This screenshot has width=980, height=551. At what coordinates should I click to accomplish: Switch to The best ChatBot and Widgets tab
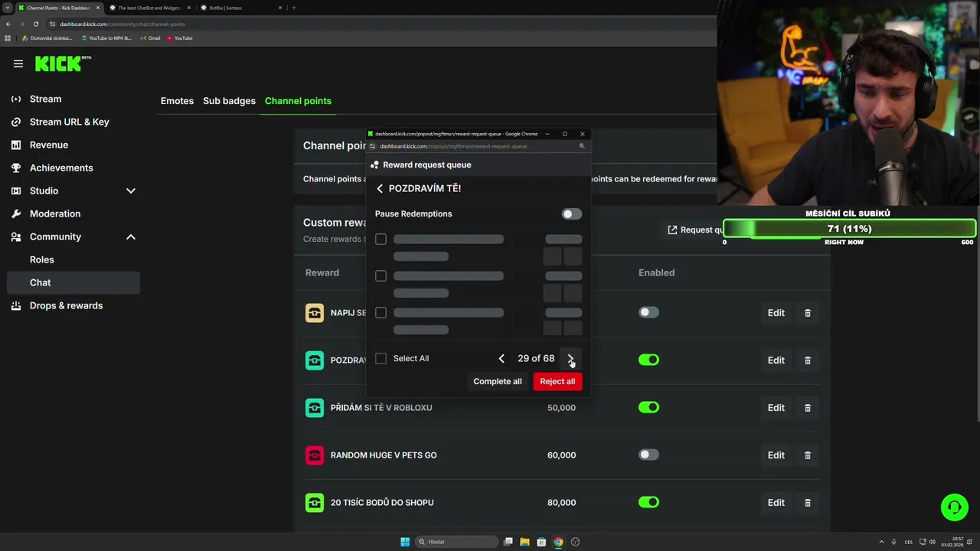[149, 8]
